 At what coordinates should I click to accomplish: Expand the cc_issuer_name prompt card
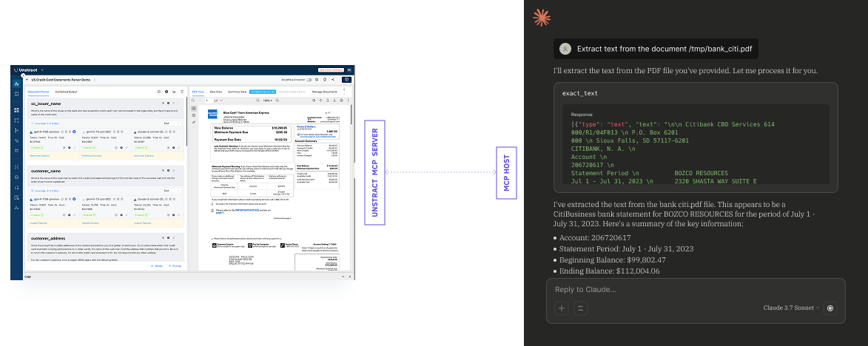173,103
